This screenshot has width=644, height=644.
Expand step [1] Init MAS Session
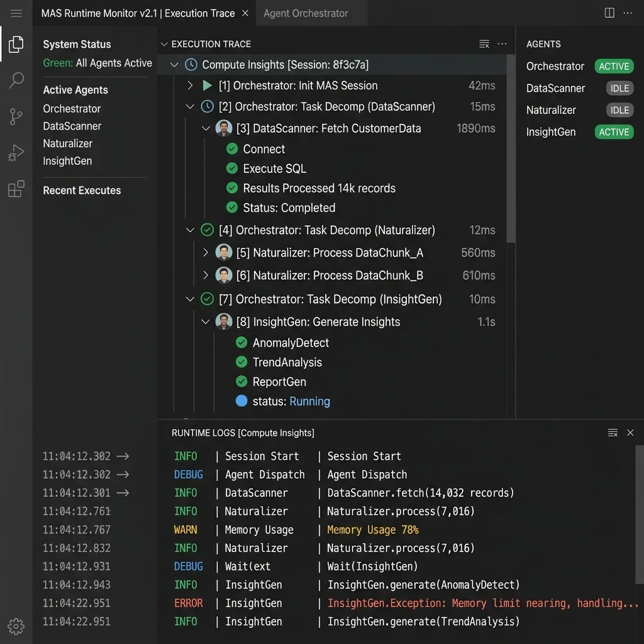pos(190,86)
